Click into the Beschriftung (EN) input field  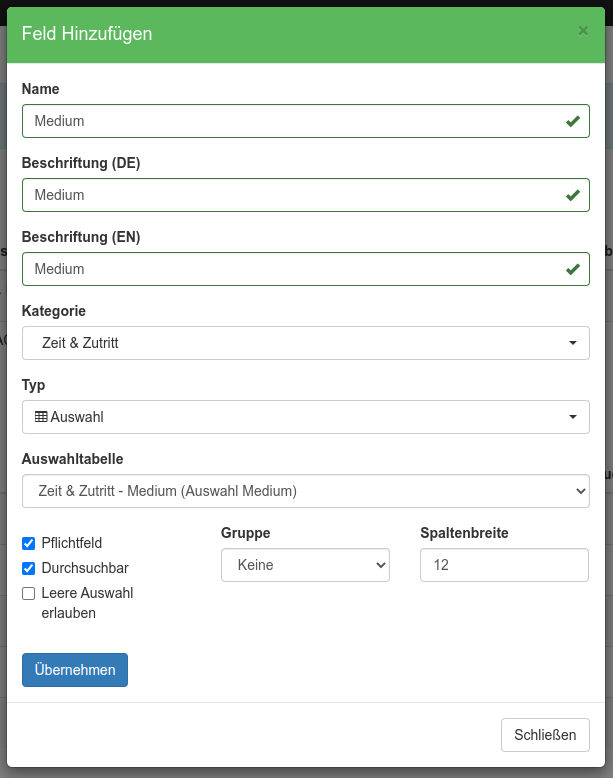click(290, 269)
